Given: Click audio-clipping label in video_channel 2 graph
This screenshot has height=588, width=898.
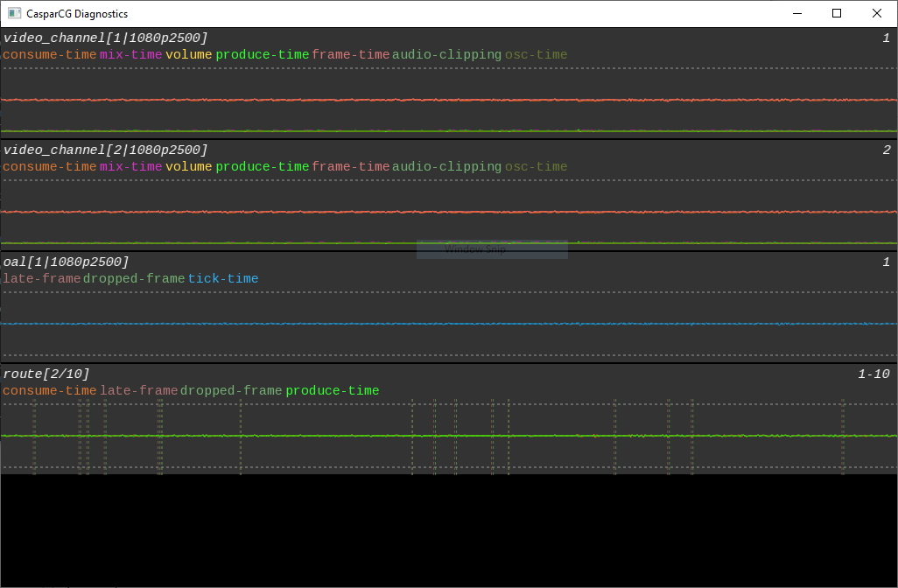Looking at the screenshot, I should [446, 166].
